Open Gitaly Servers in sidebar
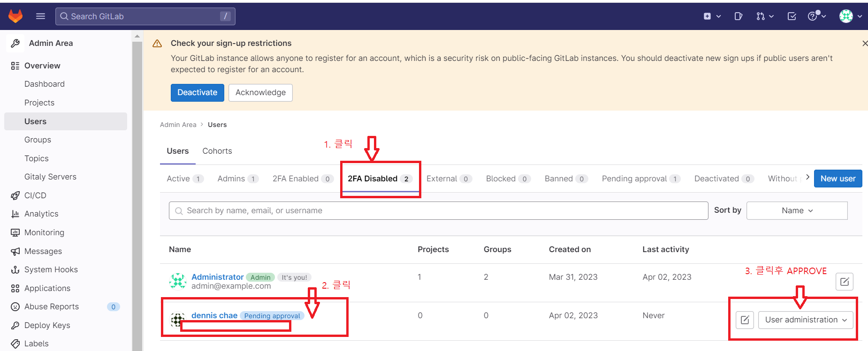 tap(50, 177)
